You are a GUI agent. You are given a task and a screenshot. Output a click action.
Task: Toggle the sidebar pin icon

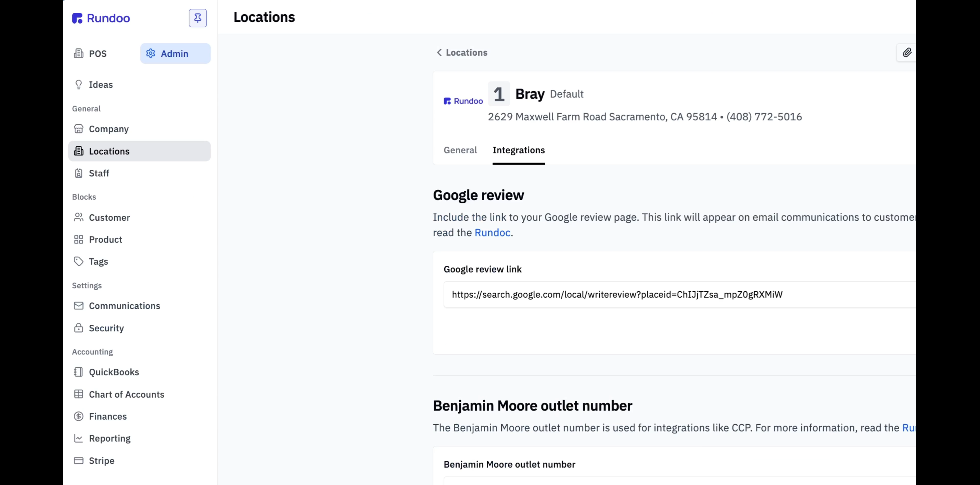coord(198,18)
